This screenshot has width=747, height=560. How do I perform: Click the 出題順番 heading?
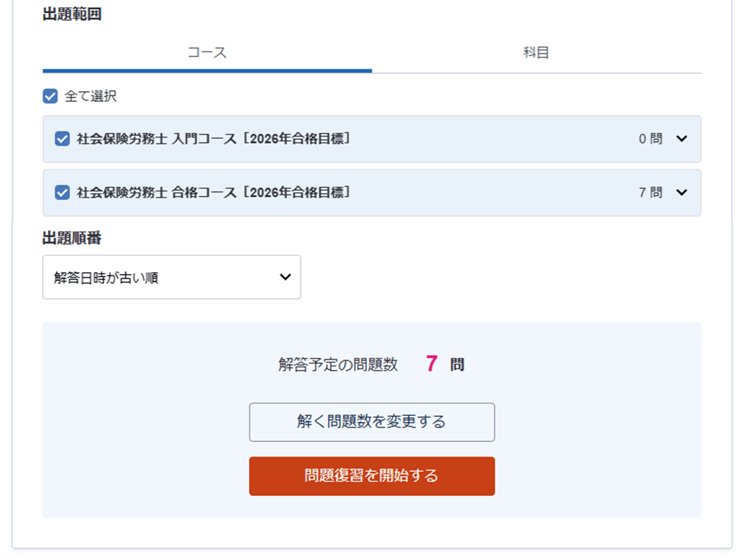coord(72,238)
